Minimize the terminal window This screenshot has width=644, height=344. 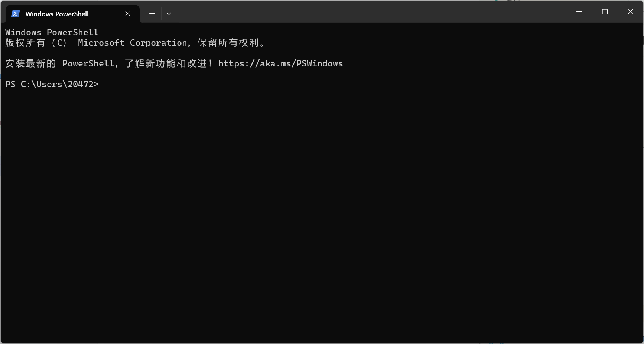click(x=579, y=12)
